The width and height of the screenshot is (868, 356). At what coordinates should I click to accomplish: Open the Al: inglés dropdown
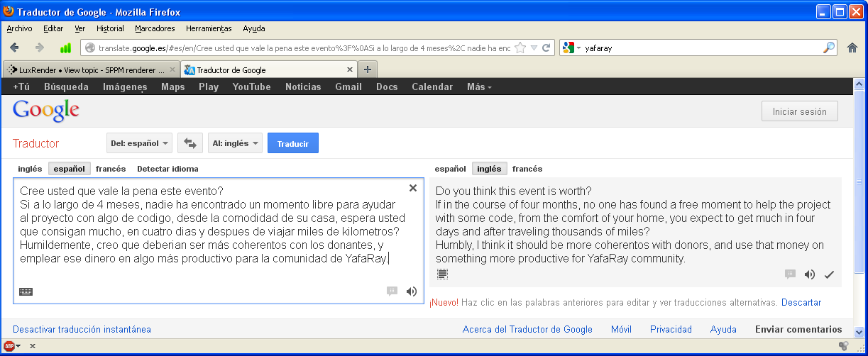(x=235, y=143)
